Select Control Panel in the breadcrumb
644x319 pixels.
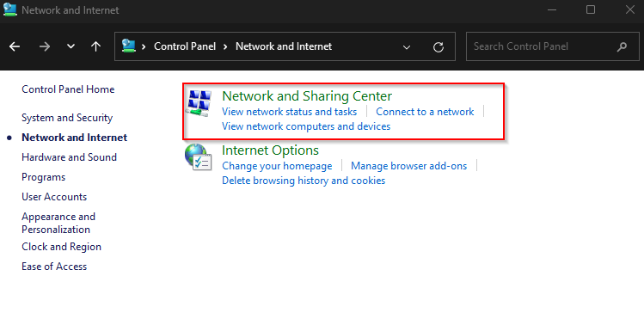click(184, 46)
